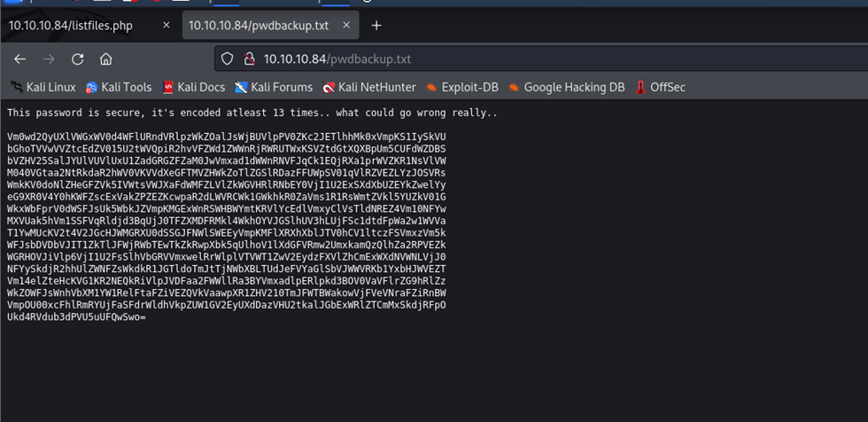This screenshot has width=868, height=422.
Task: Open the Kali Docs bookmark
Action: 194,87
